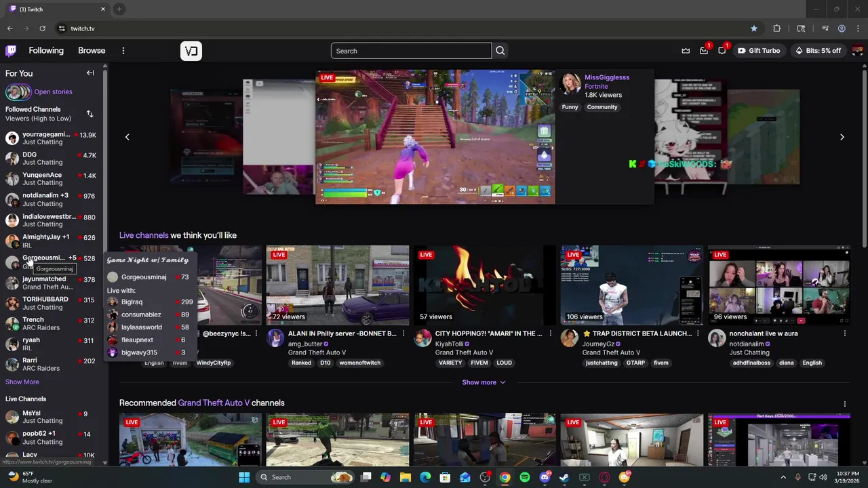The height and width of the screenshot is (488, 868).
Task: Open Discord from the taskbar
Action: pyautogui.click(x=545, y=477)
